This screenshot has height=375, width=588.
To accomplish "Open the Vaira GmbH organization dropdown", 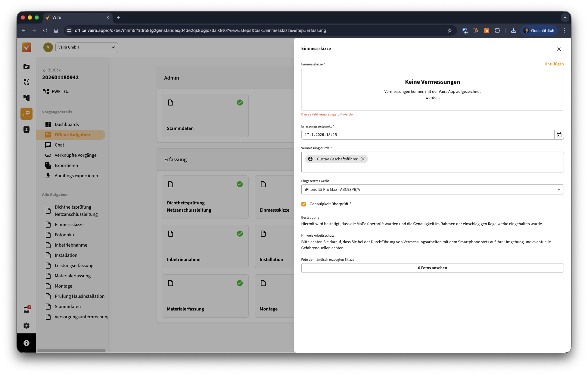I will click(x=87, y=47).
